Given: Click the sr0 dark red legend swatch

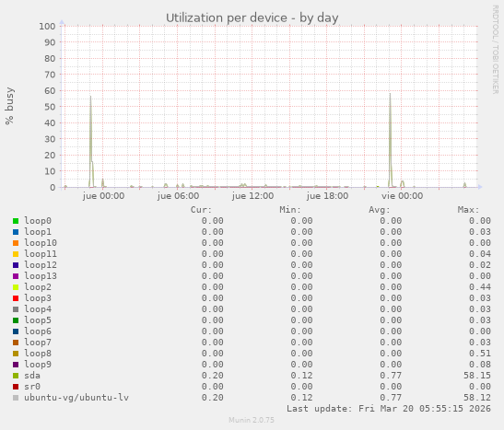Looking at the screenshot, I should point(16,387).
